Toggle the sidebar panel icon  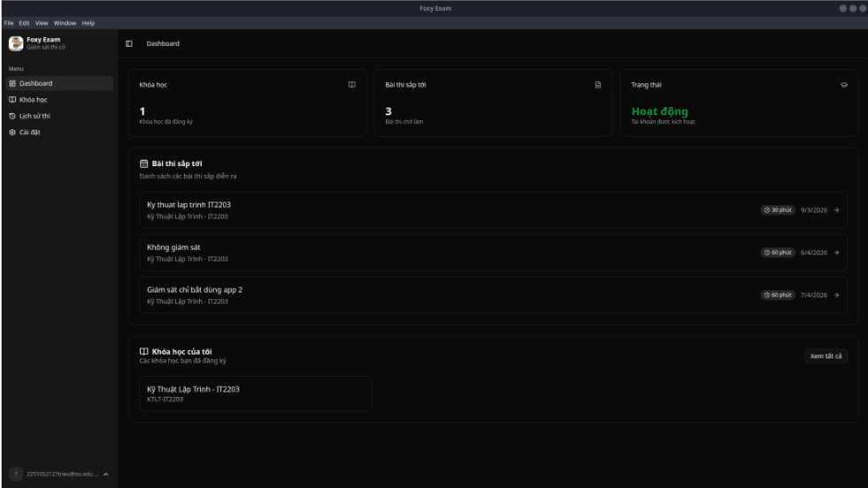click(x=129, y=43)
